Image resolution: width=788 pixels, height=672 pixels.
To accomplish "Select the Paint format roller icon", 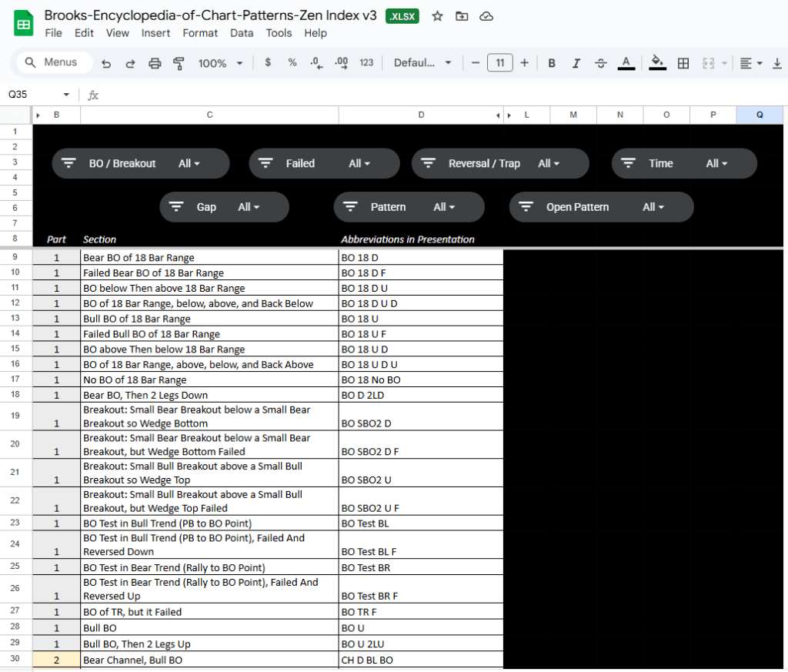I will click(x=179, y=63).
